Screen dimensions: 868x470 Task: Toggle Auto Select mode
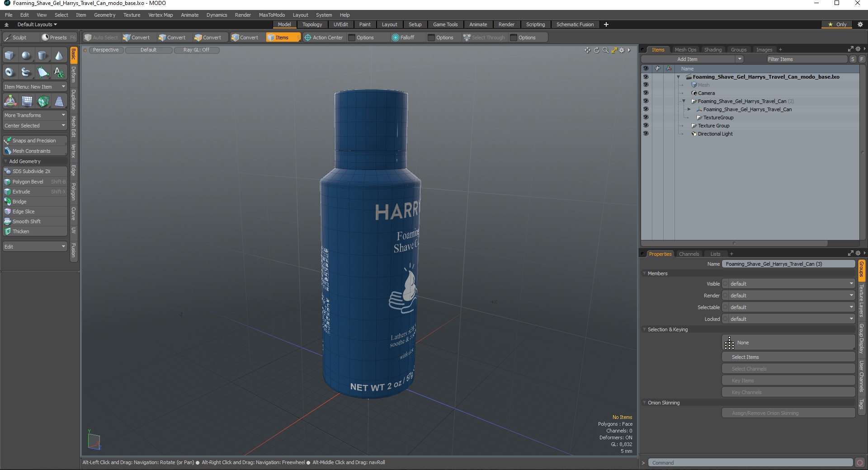pyautogui.click(x=101, y=38)
